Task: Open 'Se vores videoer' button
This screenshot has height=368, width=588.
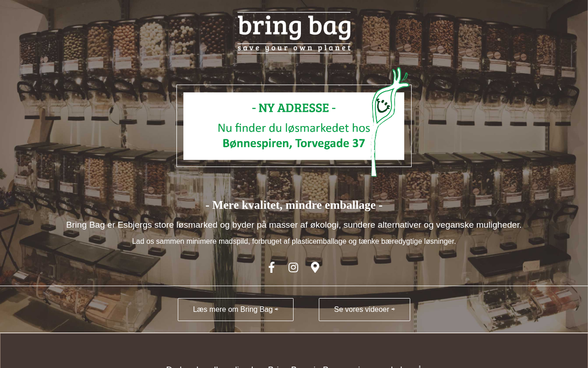Action: (x=364, y=310)
